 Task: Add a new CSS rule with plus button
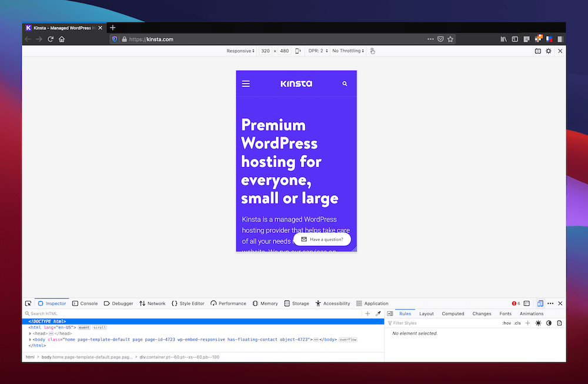pyautogui.click(x=527, y=323)
